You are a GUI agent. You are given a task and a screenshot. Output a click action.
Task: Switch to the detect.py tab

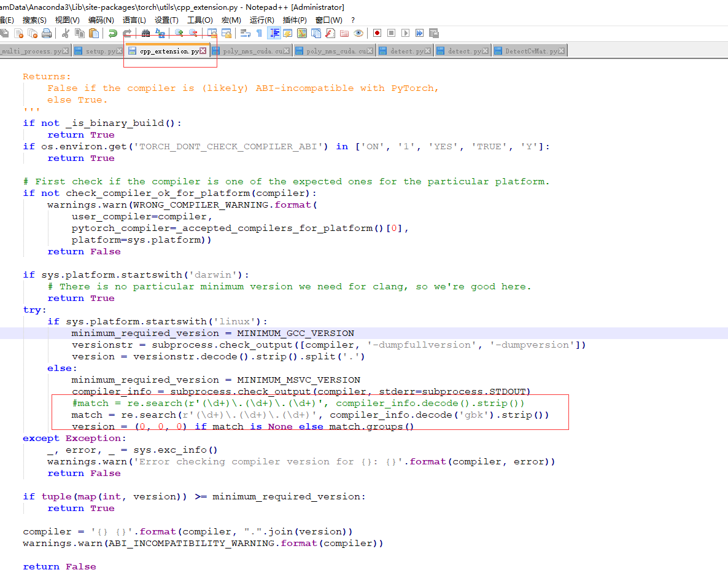(402, 50)
